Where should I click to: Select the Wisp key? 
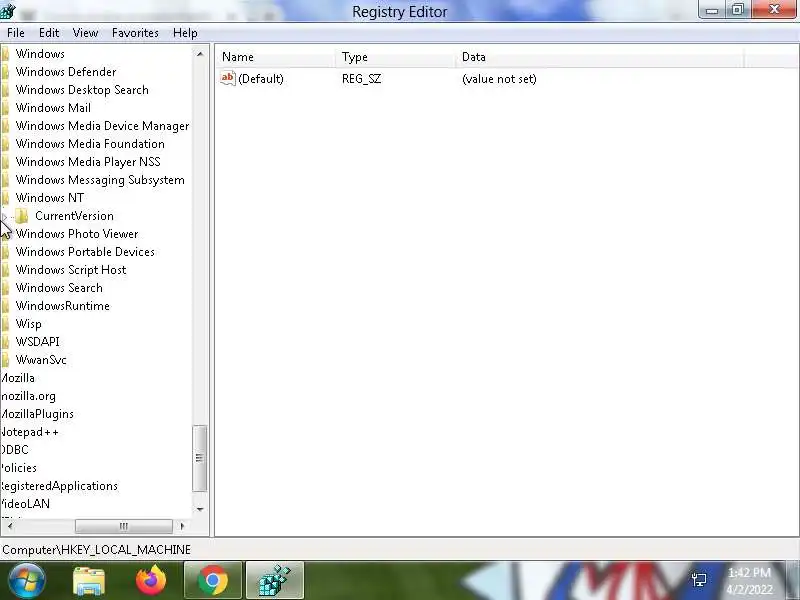(29, 324)
